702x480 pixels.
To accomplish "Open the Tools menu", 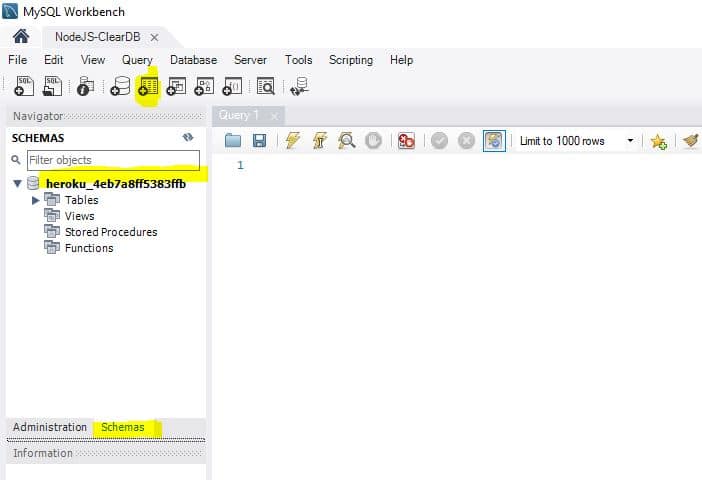I will coord(299,60).
